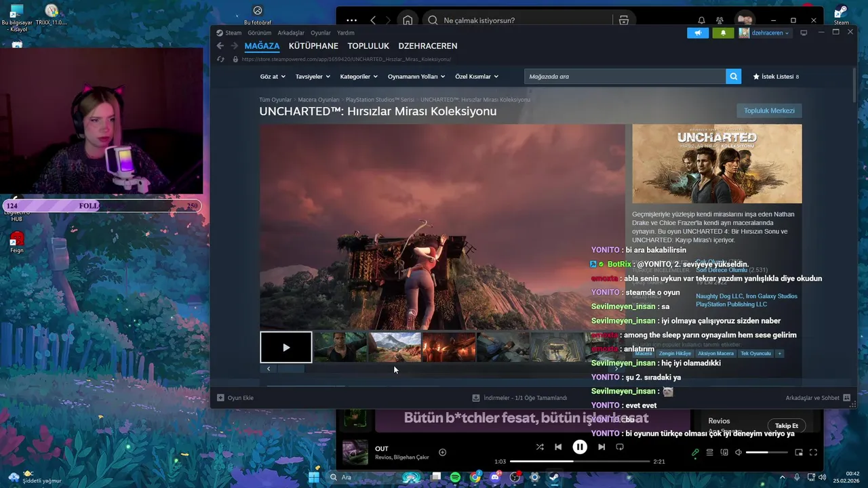The height and width of the screenshot is (488, 868).
Task: Open Steam menu in menu bar
Action: click(x=233, y=33)
